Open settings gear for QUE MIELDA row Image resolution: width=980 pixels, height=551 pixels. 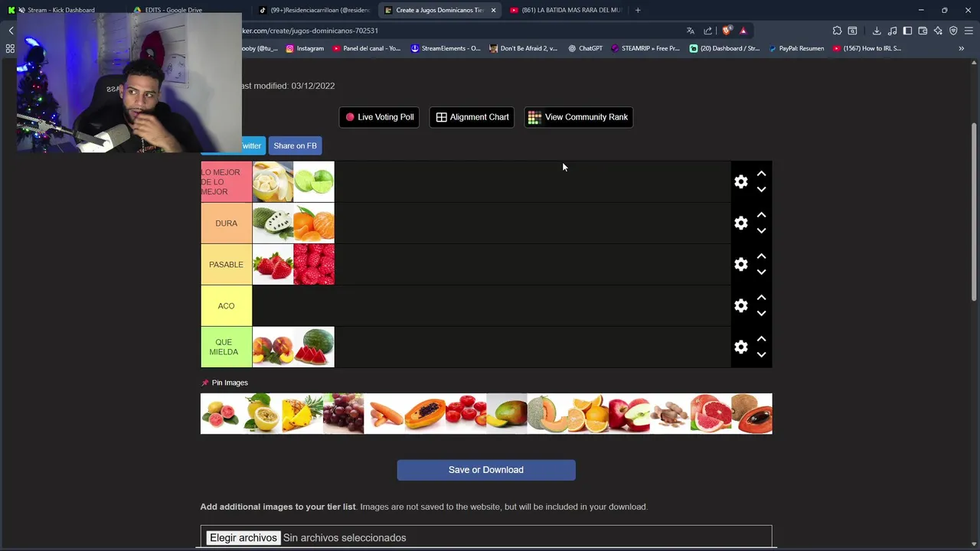(740, 347)
